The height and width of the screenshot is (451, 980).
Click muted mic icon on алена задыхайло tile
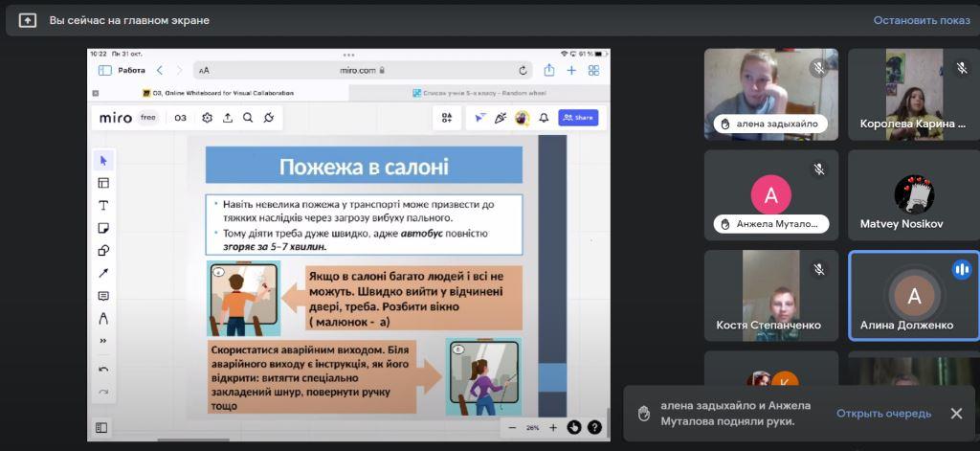(819, 68)
